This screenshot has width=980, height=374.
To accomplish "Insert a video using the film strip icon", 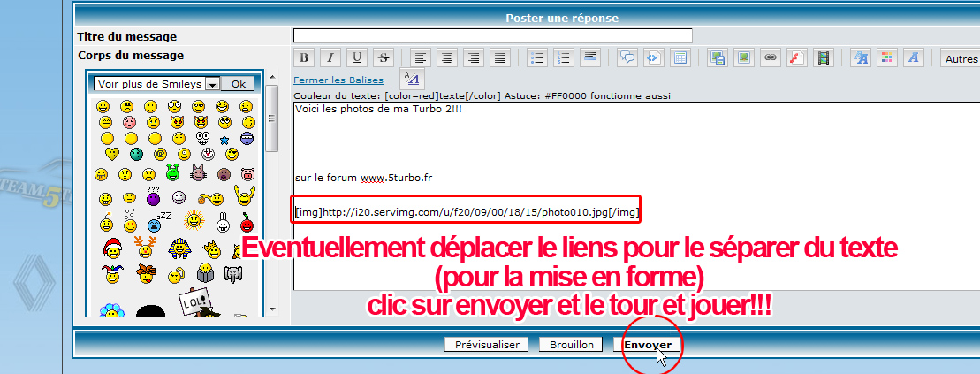I will pyautogui.click(x=824, y=58).
